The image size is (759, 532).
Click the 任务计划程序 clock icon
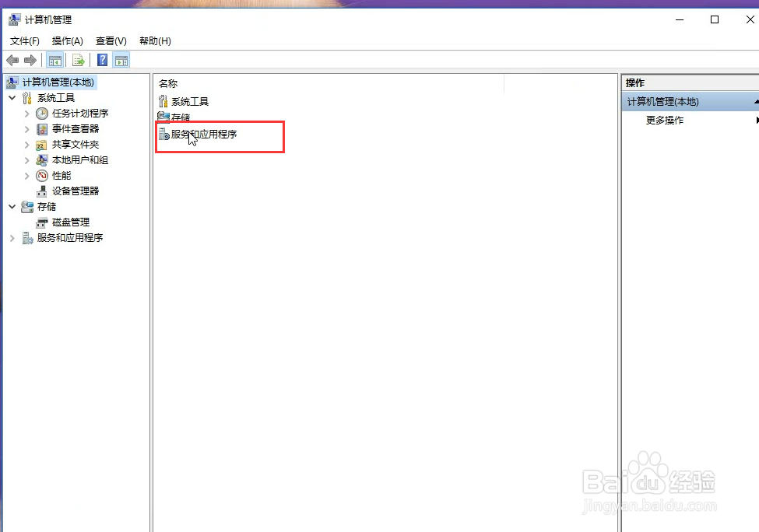(x=42, y=114)
